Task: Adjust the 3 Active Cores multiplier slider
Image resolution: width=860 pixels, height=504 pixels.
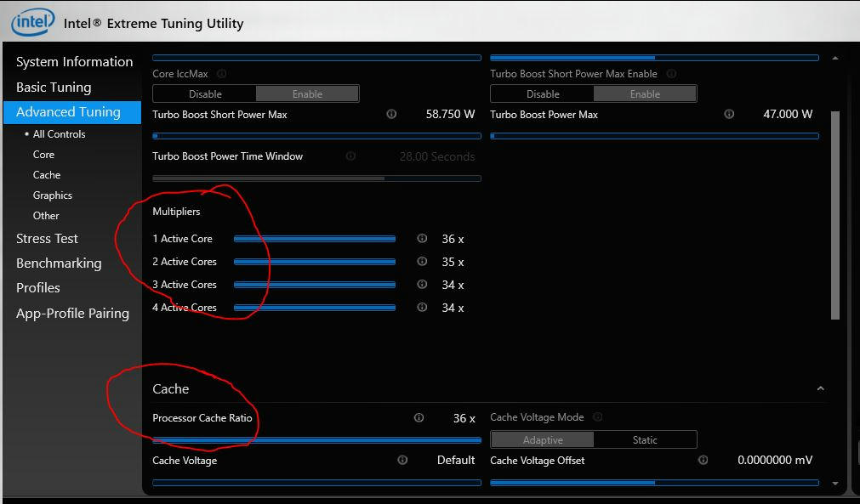Action: [315, 285]
